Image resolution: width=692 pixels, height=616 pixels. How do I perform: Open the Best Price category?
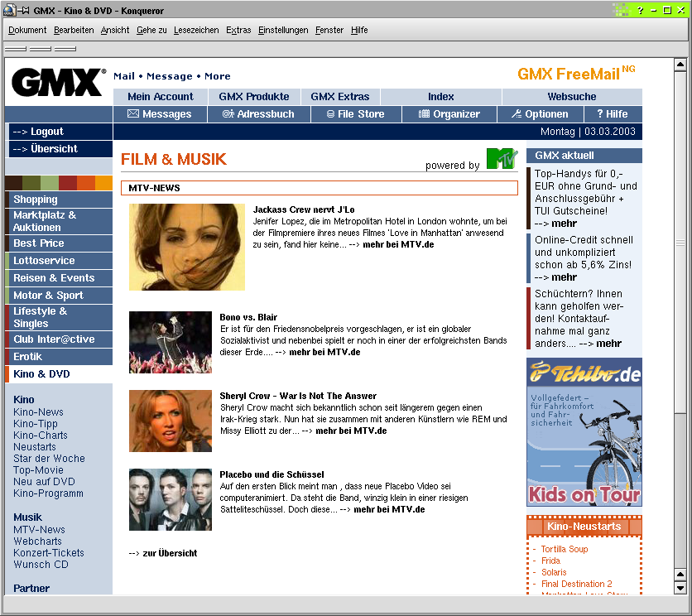coord(59,243)
